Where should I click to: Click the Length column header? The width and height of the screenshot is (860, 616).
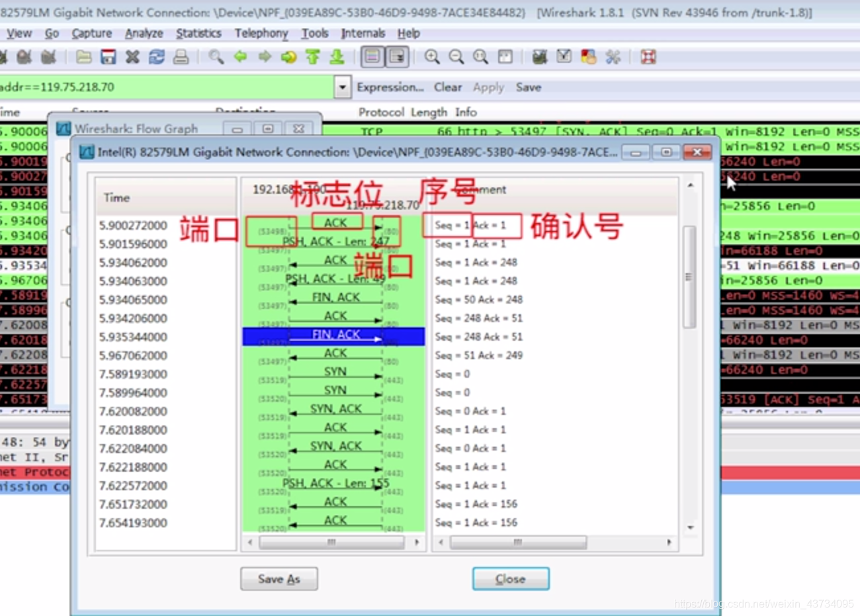429,112
